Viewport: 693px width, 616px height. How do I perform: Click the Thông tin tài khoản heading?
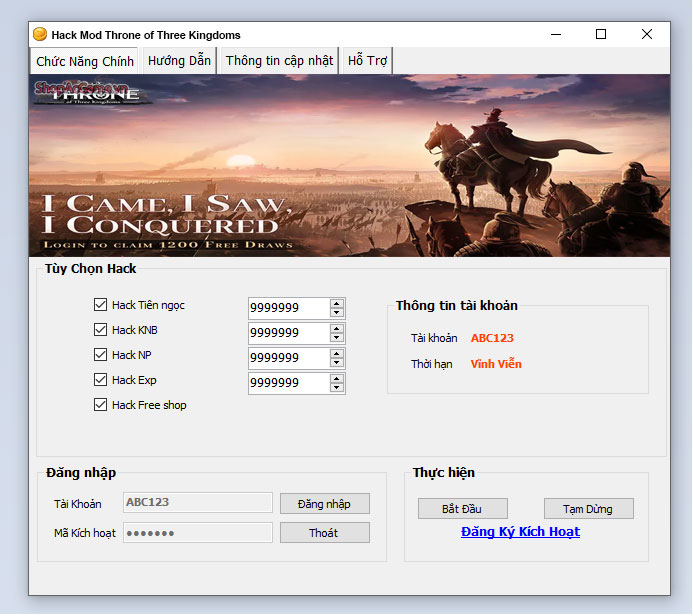coord(457,305)
